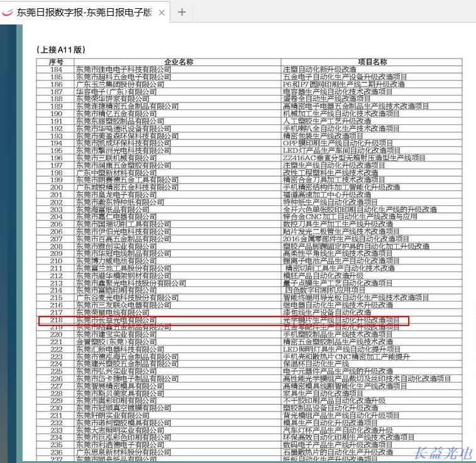Click company 东莞市三友联众电器有限公司
The height and width of the screenshot is (463, 476).
coord(123,305)
